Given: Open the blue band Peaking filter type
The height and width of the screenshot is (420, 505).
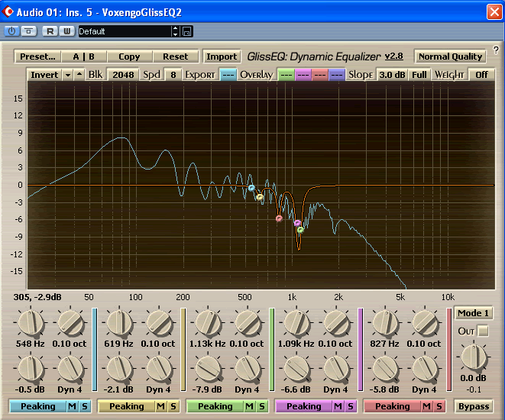Looking at the screenshot, I should pos(38,406).
